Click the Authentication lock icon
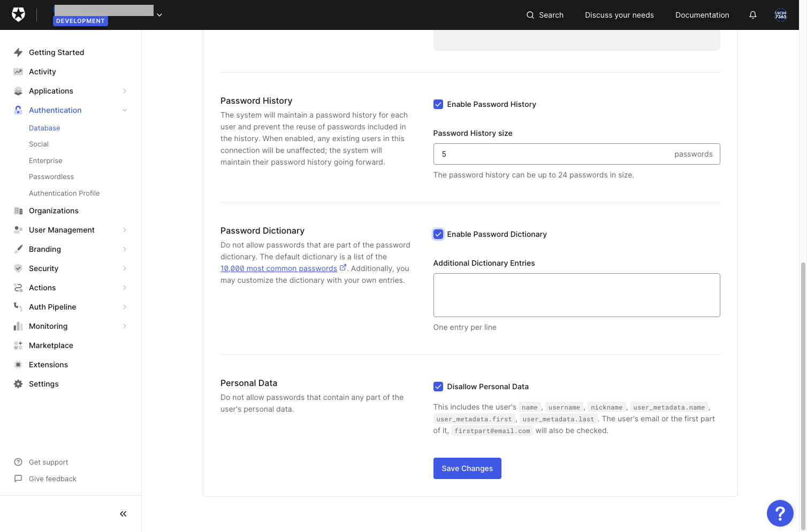This screenshot has width=807, height=532. pyautogui.click(x=18, y=110)
